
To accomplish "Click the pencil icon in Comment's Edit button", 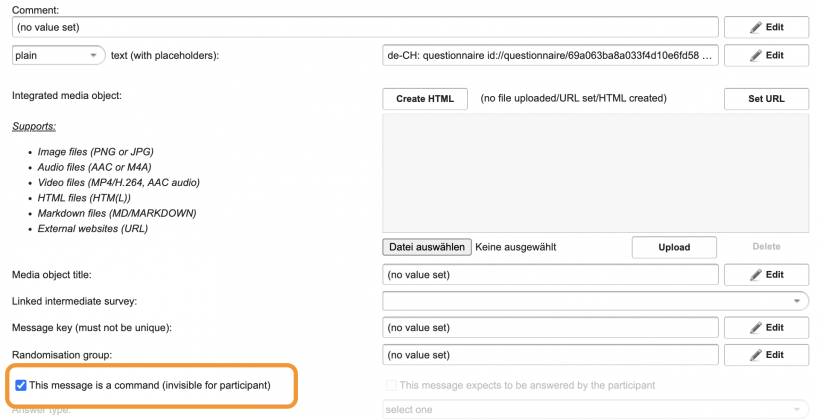I will tap(756, 27).
